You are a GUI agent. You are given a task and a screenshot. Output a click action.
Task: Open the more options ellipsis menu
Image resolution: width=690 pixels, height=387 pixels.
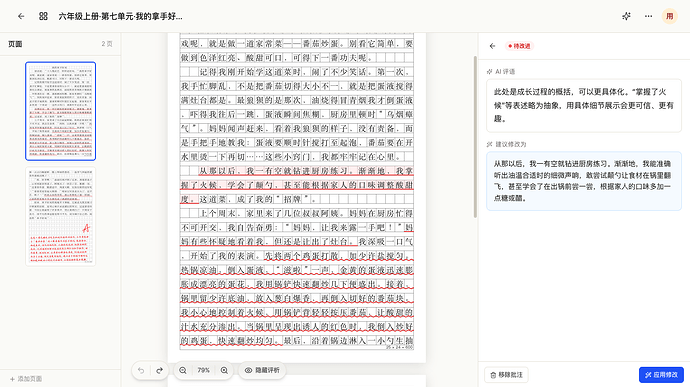coord(648,16)
